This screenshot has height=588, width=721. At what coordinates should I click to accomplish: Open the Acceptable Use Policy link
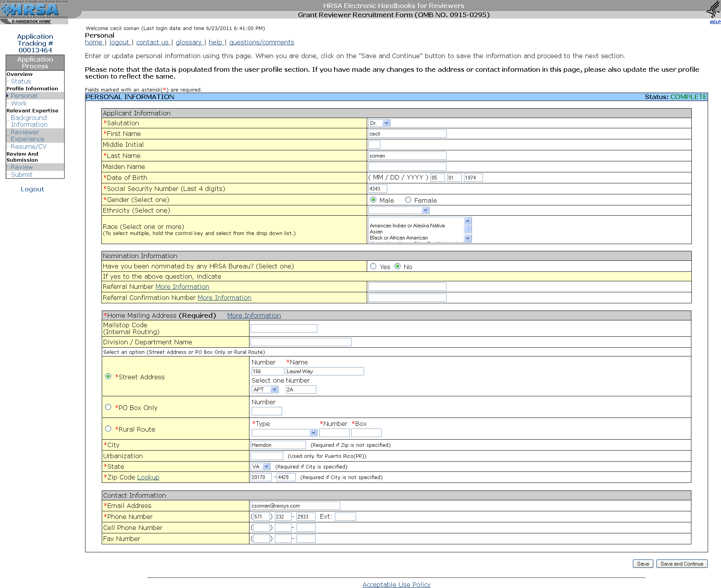tap(396, 585)
